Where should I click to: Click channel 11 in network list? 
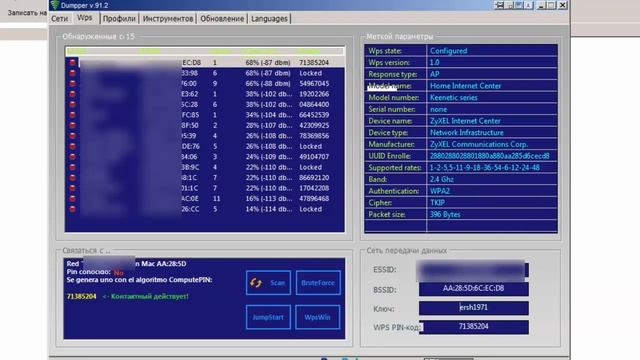(216, 198)
